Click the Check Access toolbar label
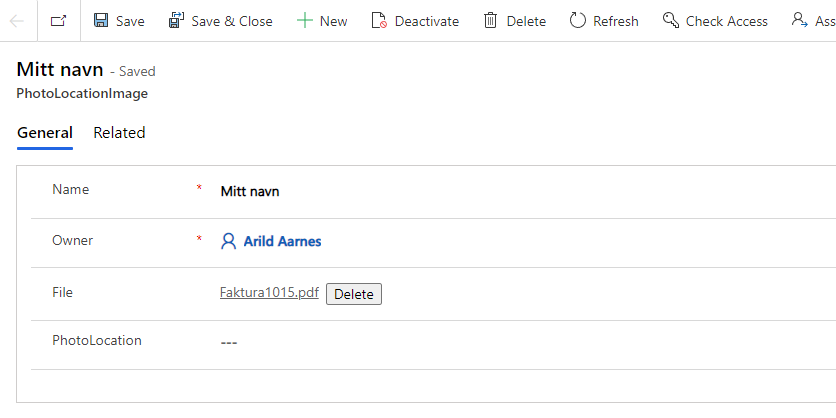 [x=727, y=21]
